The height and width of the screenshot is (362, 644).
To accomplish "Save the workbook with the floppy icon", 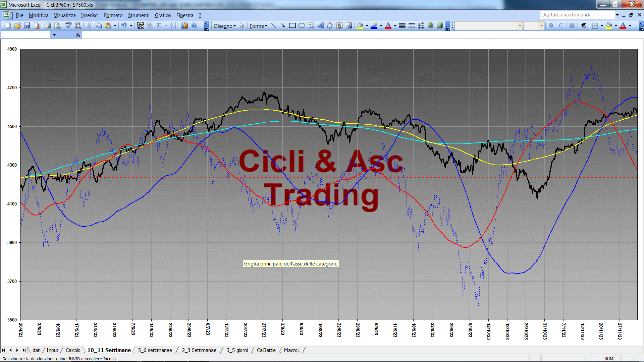I will pos(27,25).
